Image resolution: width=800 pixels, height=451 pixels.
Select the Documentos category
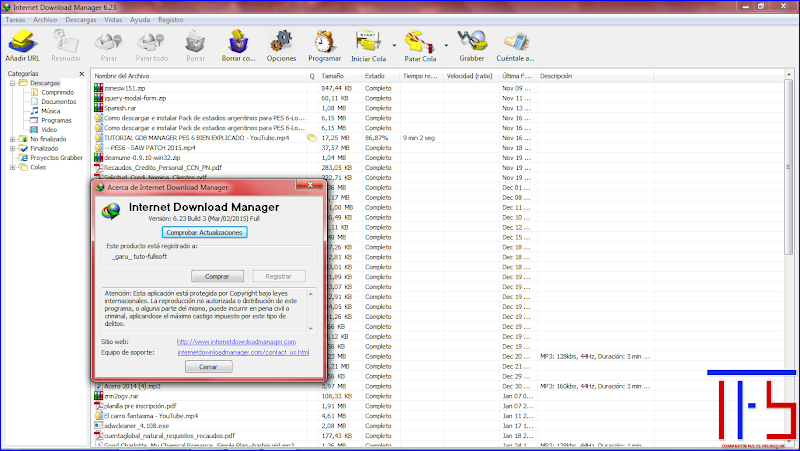pyautogui.click(x=59, y=102)
